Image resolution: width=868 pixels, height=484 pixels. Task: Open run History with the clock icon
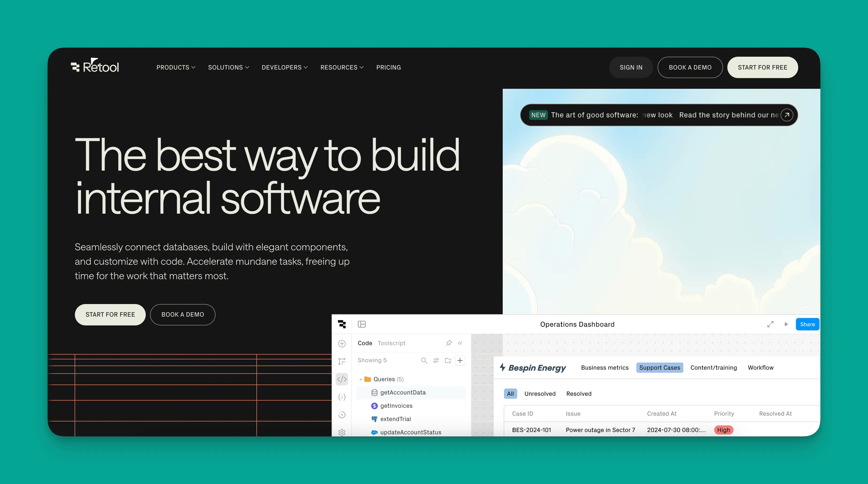click(342, 414)
